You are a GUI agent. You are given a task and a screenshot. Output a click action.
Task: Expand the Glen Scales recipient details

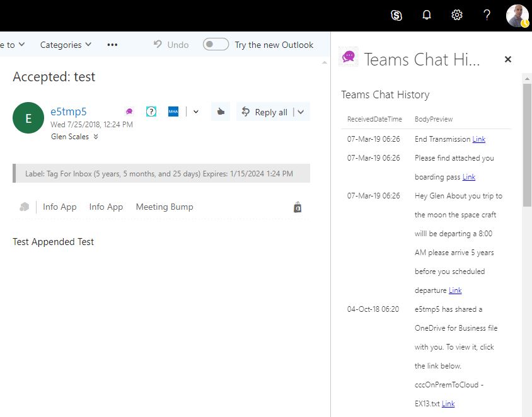(96, 137)
